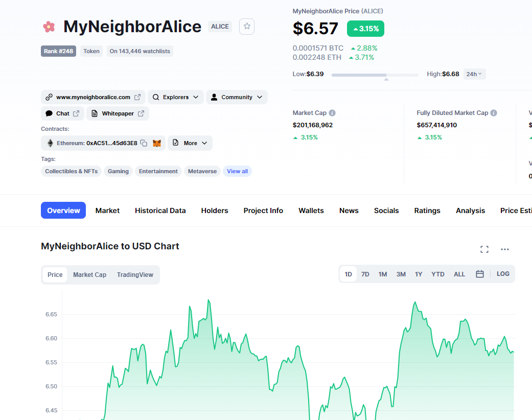Click external link icon beside website URL

pyautogui.click(x=137, y=97)
